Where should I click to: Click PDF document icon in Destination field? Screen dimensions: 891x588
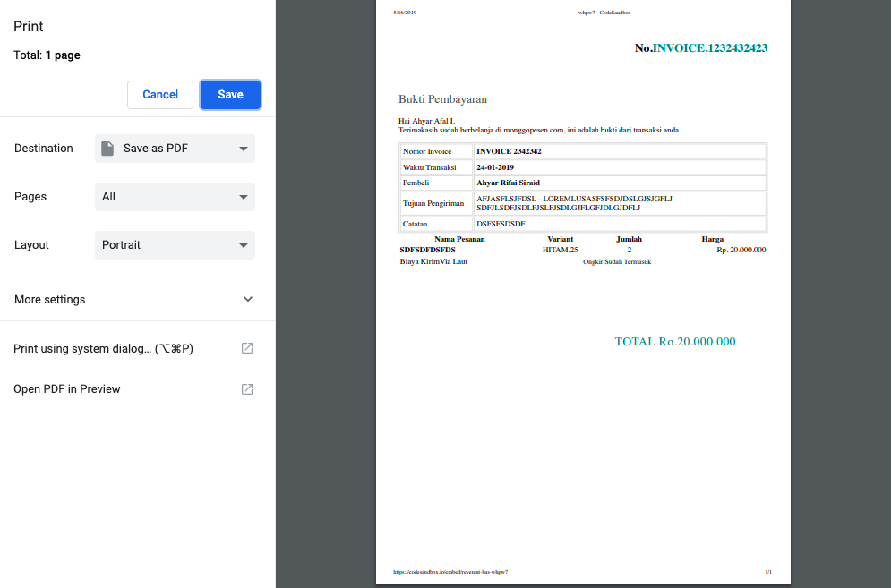tap(107, 149)
